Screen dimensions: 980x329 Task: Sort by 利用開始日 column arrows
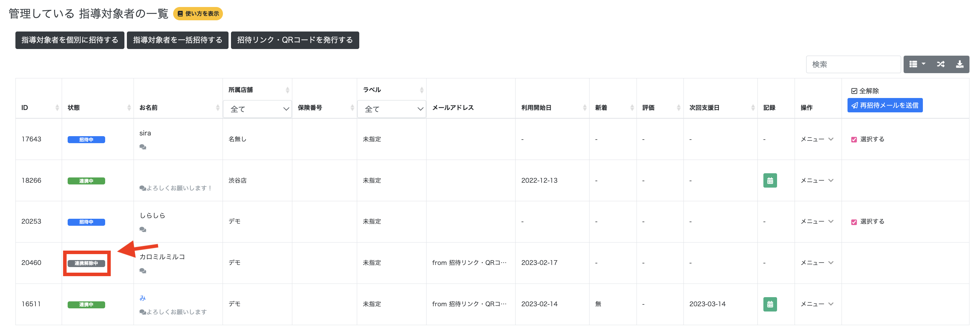point(585,107)
